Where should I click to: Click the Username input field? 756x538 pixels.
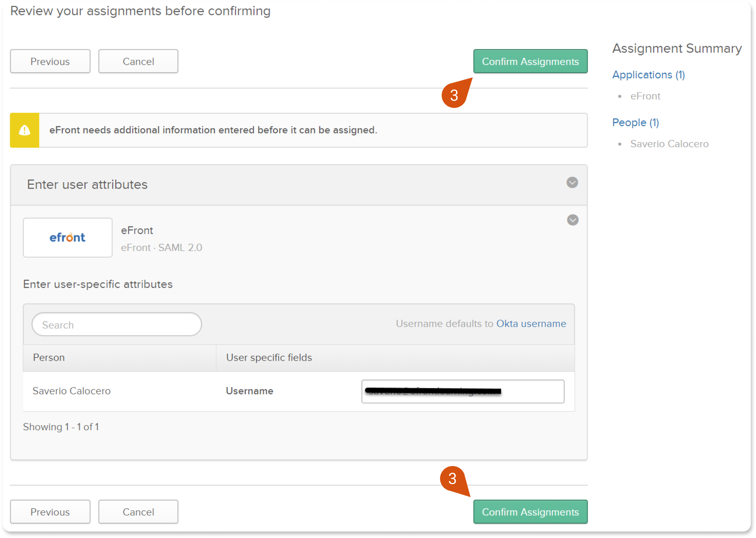[x=463, y=391]
